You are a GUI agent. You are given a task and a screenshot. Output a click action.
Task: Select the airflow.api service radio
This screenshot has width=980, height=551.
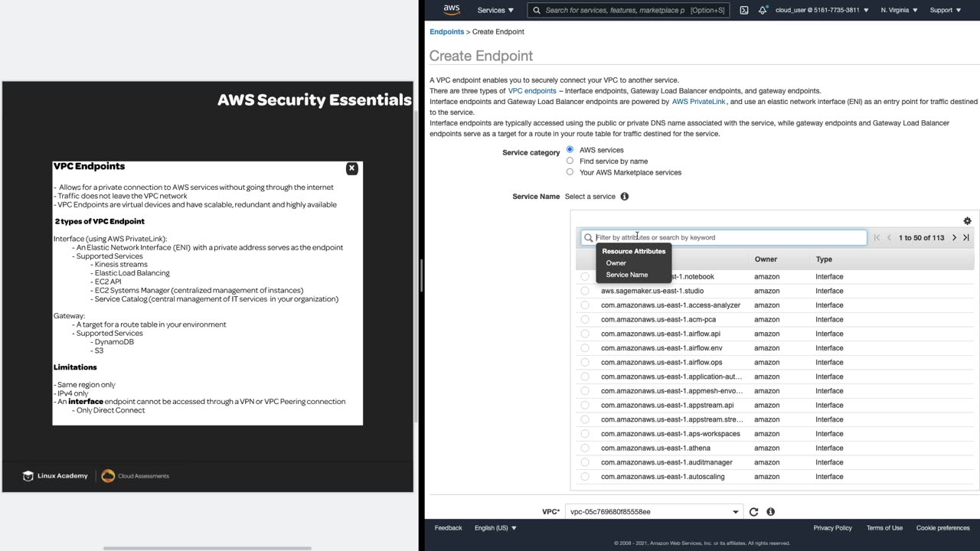pos(585,334)
